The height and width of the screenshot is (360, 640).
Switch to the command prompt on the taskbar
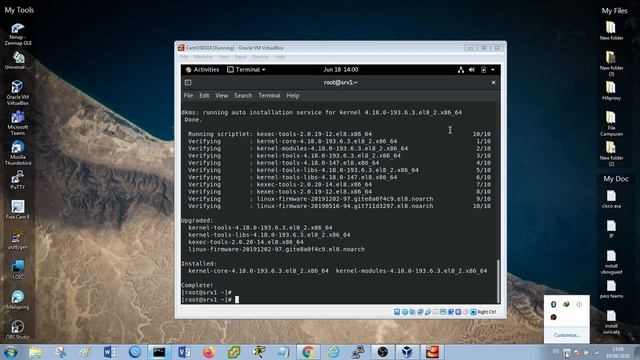pos(159,352)
